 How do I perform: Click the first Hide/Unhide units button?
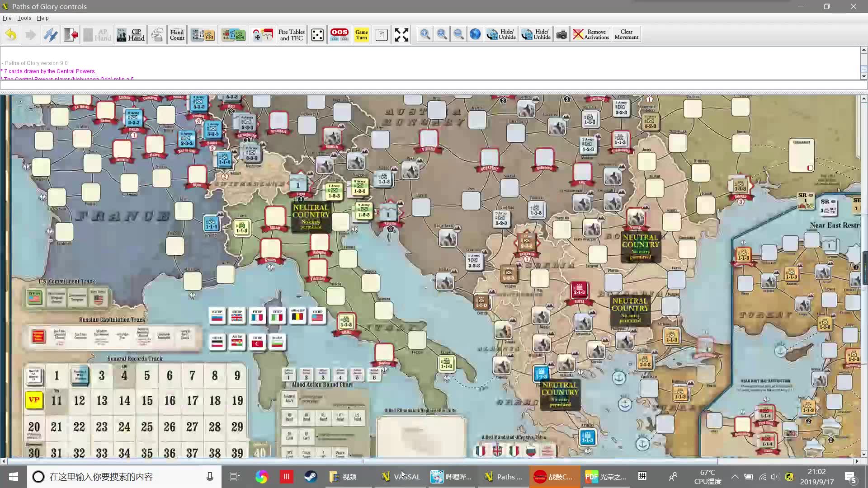point(501,35)
